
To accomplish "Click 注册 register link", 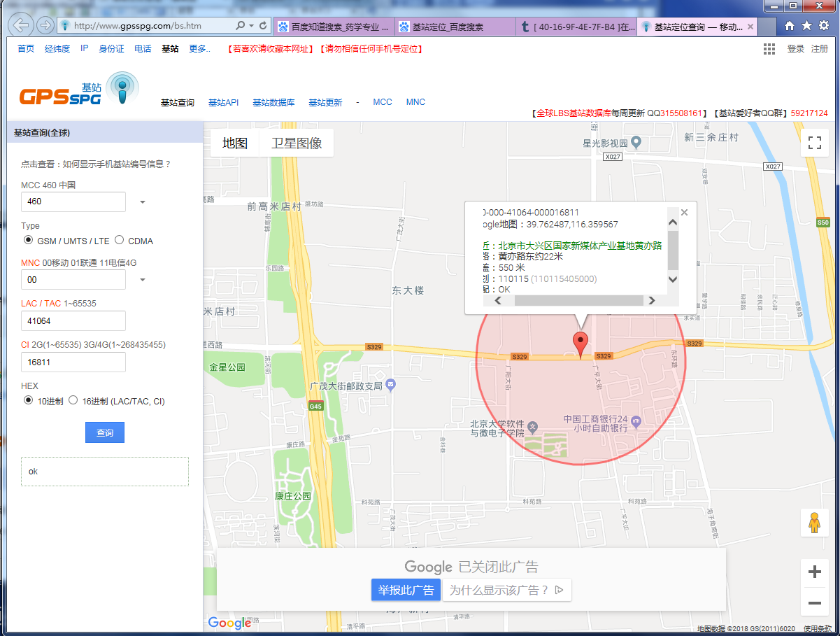I will point(820,49).
